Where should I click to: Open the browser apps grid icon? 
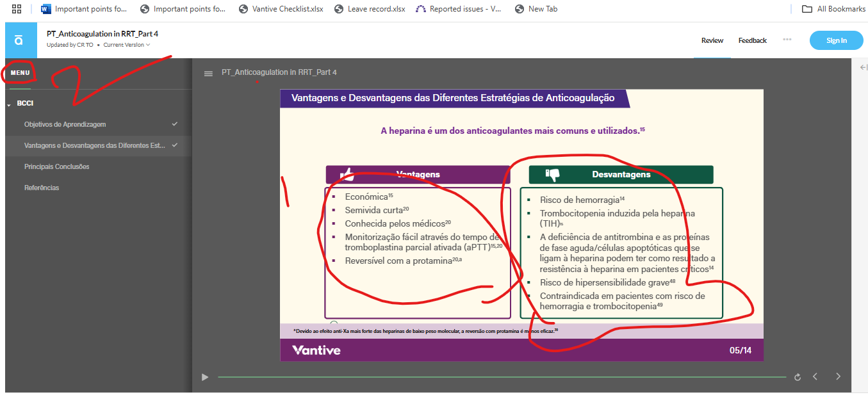(17, 9)
